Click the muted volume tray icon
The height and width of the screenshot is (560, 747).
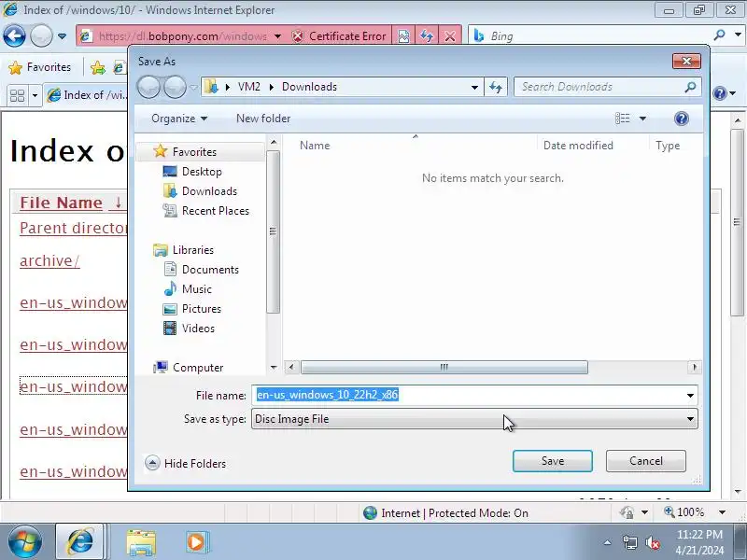click(x=652, y=542)
